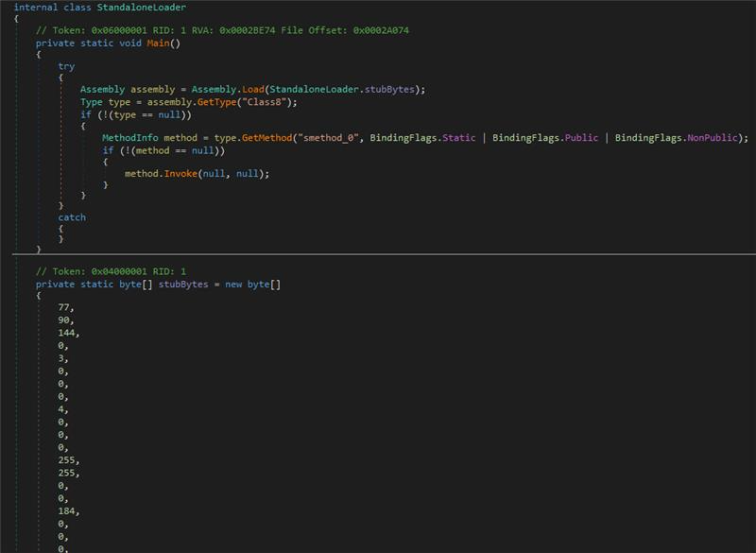Select the Main method name
The height and width of the screenshot is (553, 756).
(x=158, y=43)
